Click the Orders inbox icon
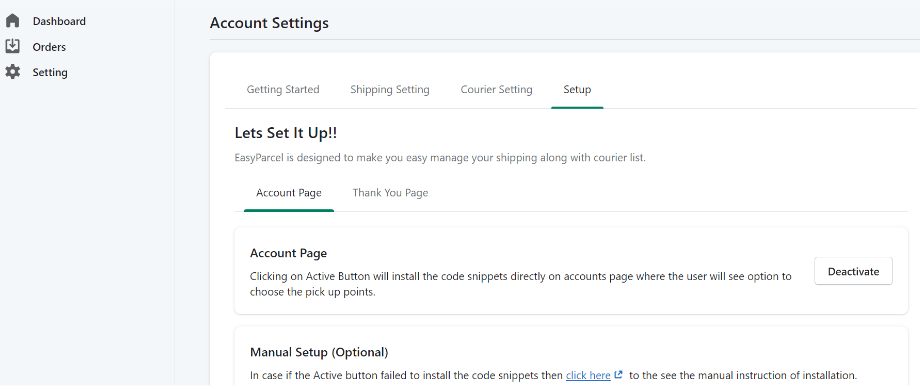Screen dimensions: 920x389 point(12,46)
